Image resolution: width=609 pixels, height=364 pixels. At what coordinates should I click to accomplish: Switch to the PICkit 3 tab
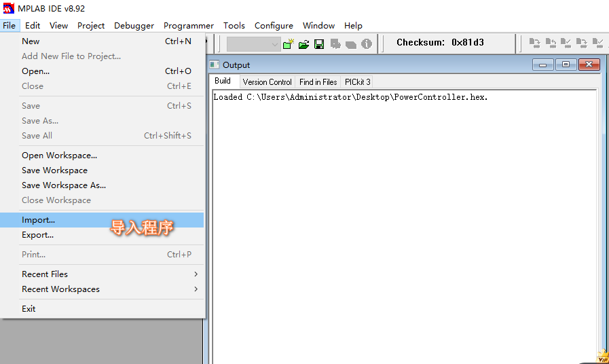pyautogui.click(x=357, y=82)
